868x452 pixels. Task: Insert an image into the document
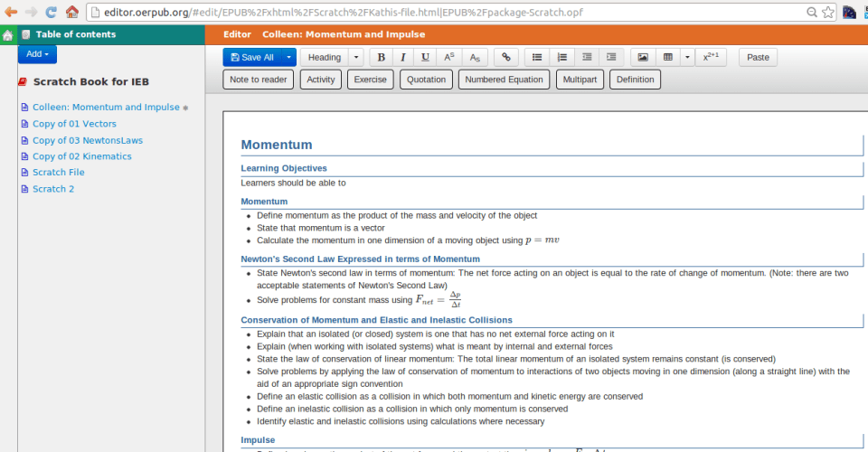(x=643, y=57)
